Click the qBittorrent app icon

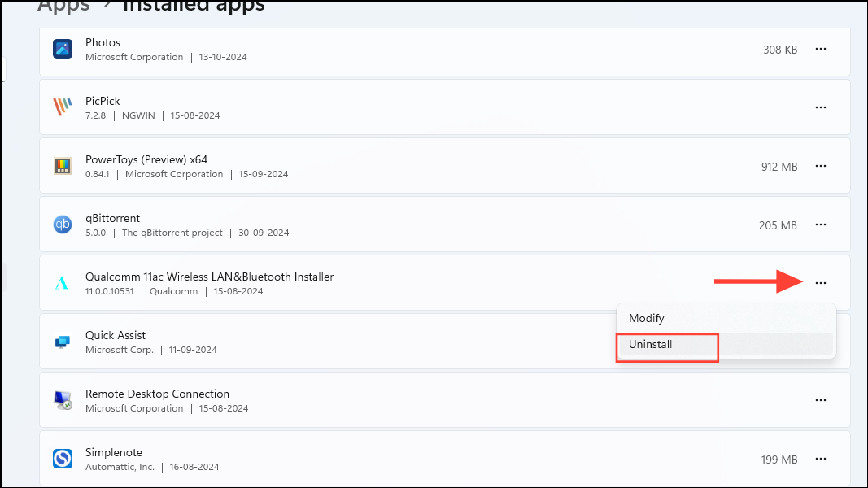pos(63,224)
